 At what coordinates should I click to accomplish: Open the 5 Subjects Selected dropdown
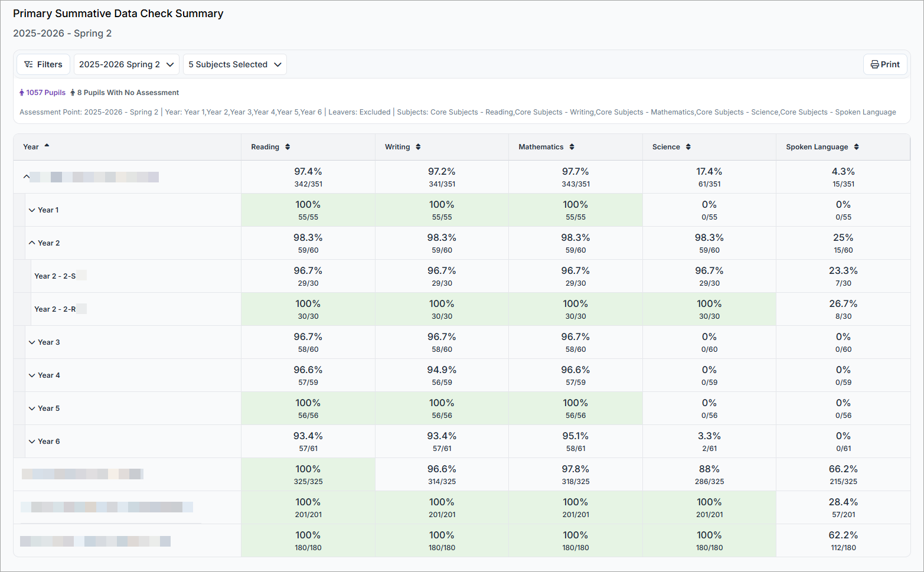click(234, 64)
